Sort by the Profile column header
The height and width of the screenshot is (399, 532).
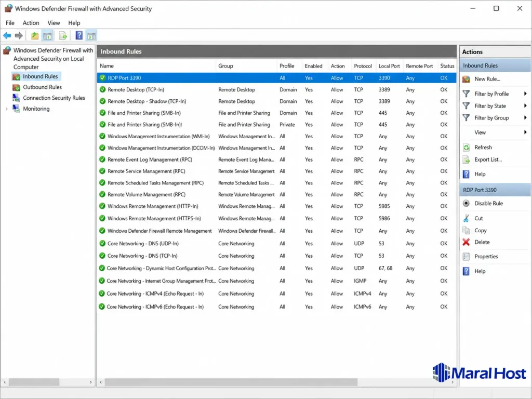point(289,66)
